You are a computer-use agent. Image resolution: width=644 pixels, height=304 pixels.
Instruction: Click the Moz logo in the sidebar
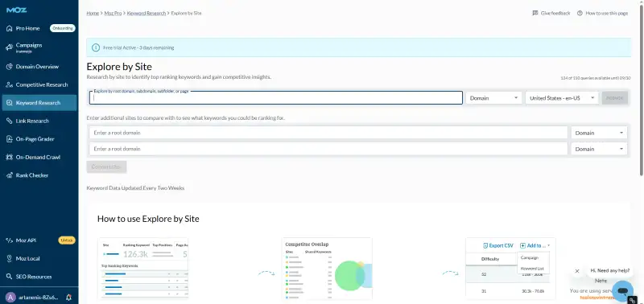click(x=16, y=10)
